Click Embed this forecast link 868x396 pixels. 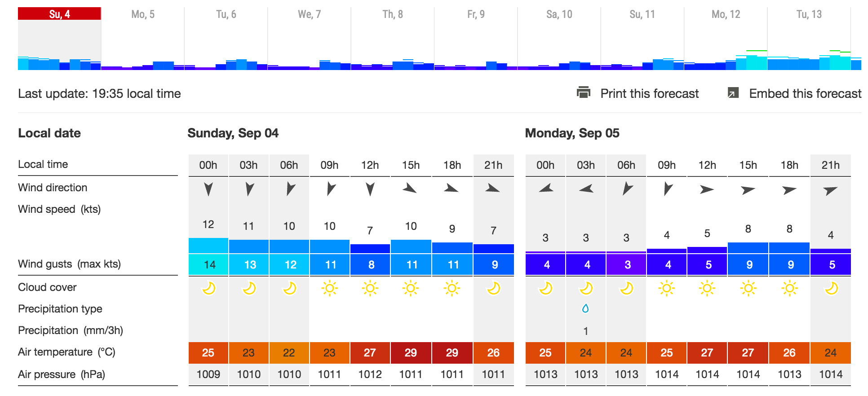pos(805,93)
